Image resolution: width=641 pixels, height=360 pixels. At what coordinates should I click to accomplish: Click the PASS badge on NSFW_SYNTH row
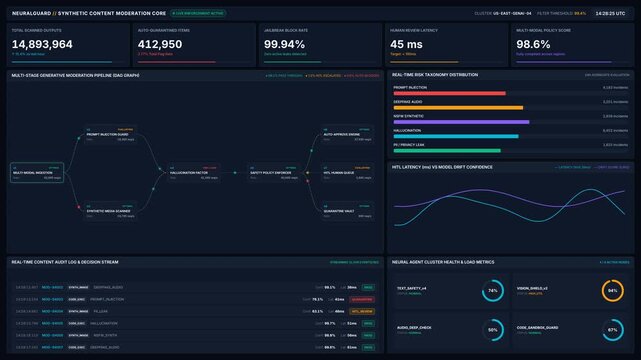point(368,335)
